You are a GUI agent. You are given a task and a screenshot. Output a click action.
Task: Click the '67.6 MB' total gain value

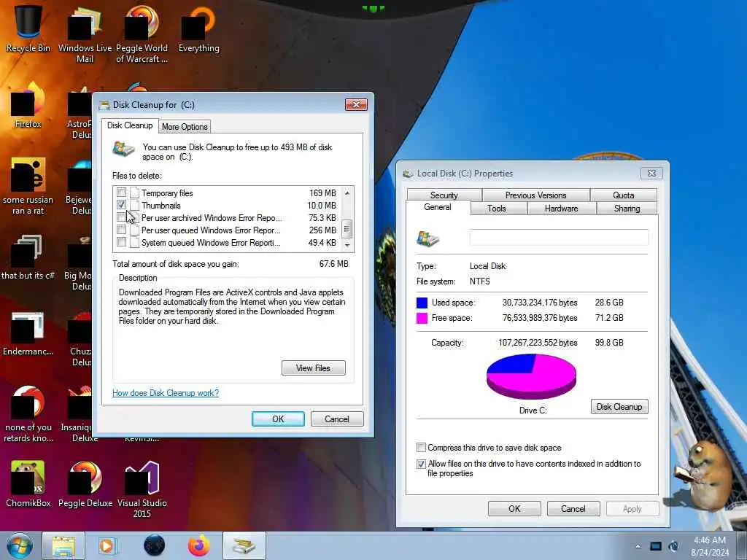click(333, 263)
